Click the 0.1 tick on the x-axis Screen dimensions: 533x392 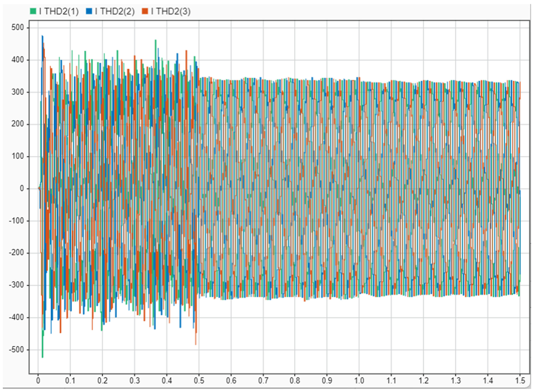(70, 381)
